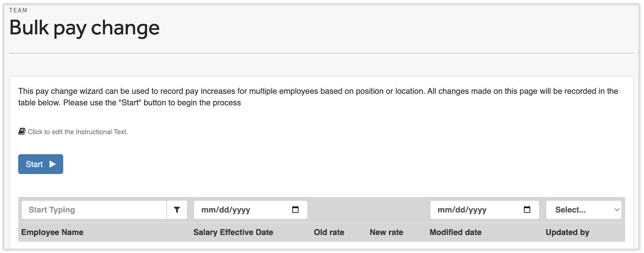
Task: Sort by Employee Name column header
Action: point(52,232)
